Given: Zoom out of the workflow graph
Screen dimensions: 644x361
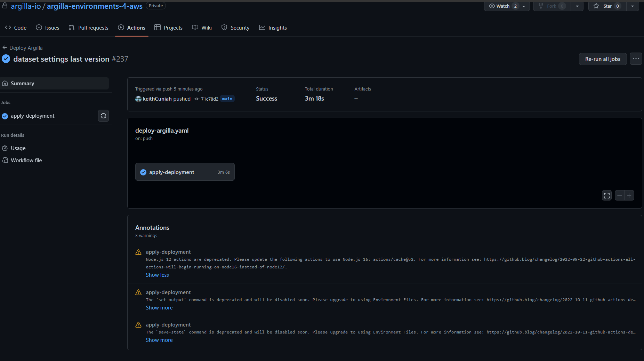Looking at the screenshot, I should (x=620, y=195).
